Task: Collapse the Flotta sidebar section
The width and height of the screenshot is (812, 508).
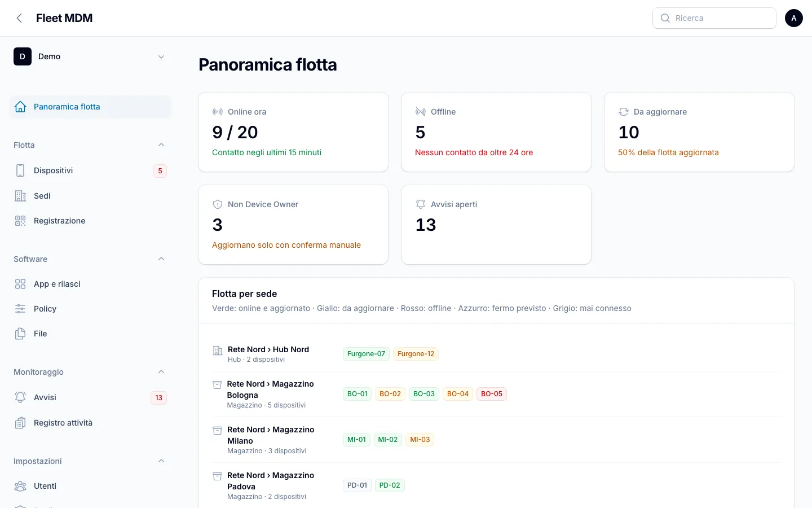Action: tap(161, 145)
